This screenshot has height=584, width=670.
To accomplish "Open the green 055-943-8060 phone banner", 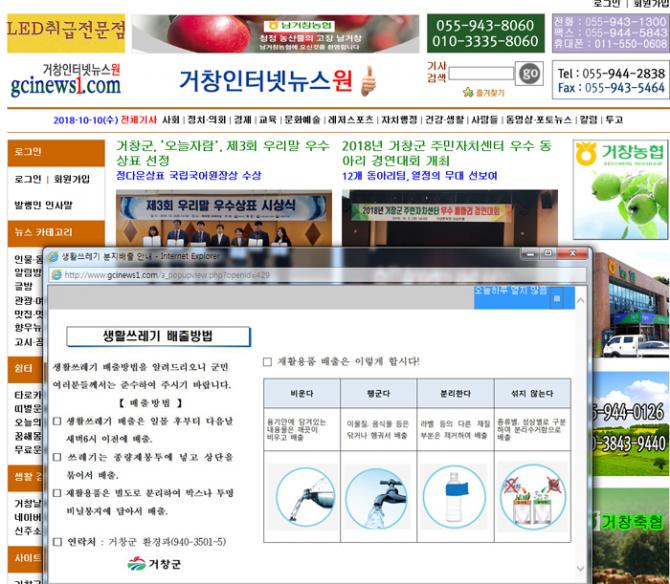I will pos(485,33).
